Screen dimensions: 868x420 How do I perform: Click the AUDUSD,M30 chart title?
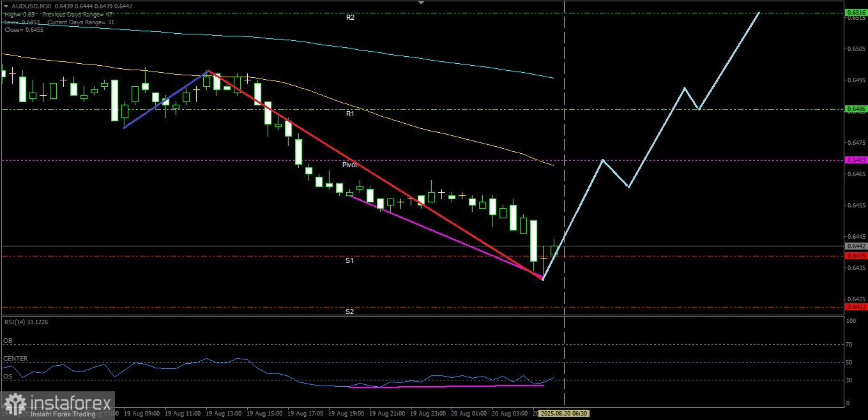coord(30,6)
